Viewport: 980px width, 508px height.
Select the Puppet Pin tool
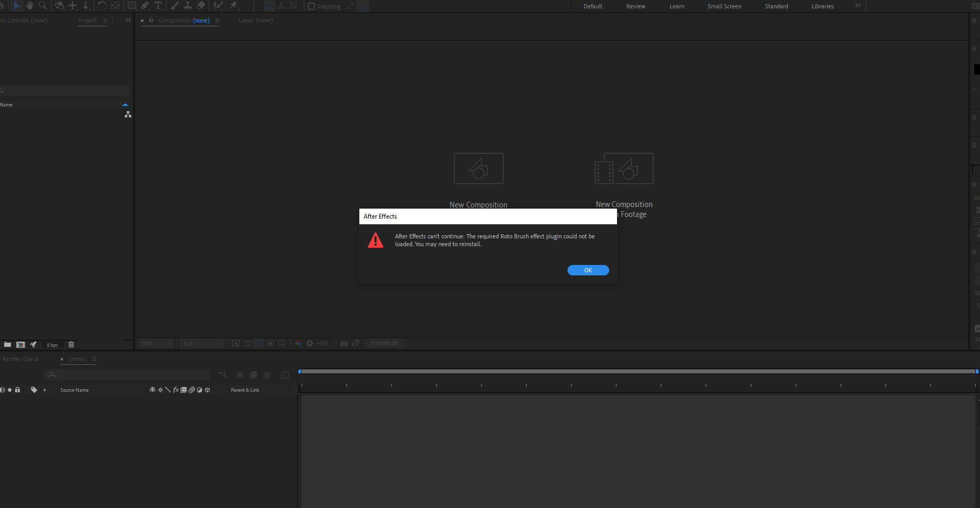pos(234,6)
